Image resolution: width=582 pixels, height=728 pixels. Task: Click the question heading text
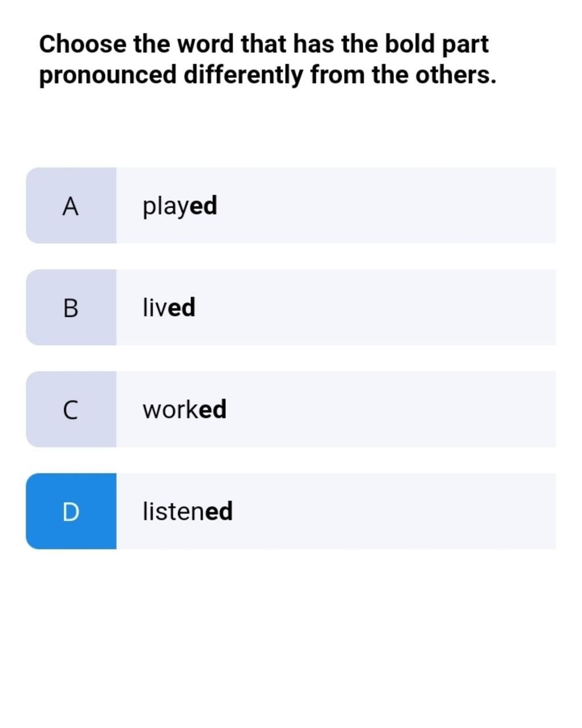[268, 59]
